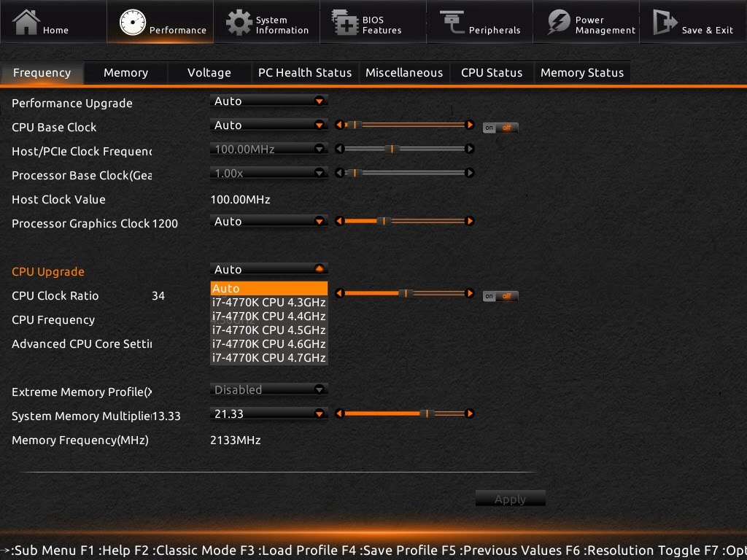Click the Processor Graphics Clock value 1200
The width and height of the screenshot is (747, 560).
pos(165,223)
